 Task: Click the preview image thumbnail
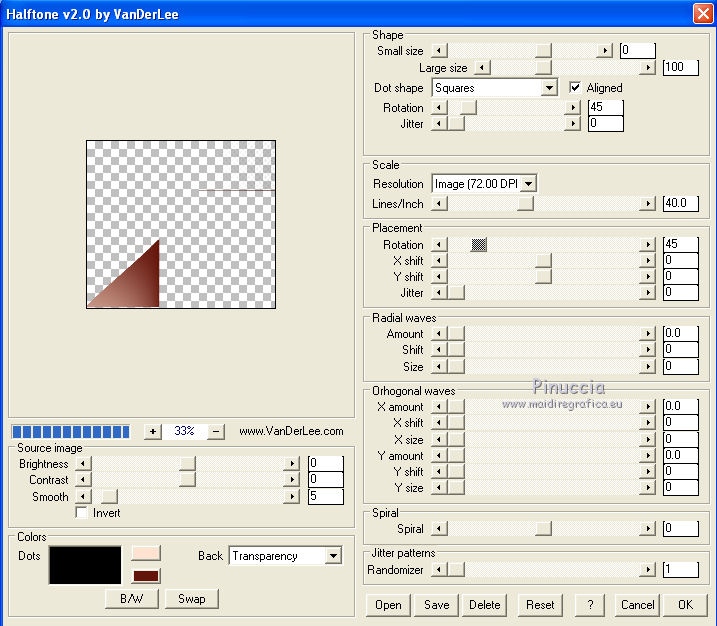181,225
